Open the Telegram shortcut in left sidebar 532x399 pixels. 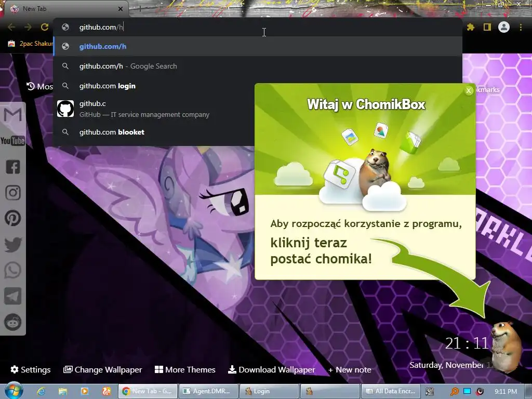click(12, 296)
